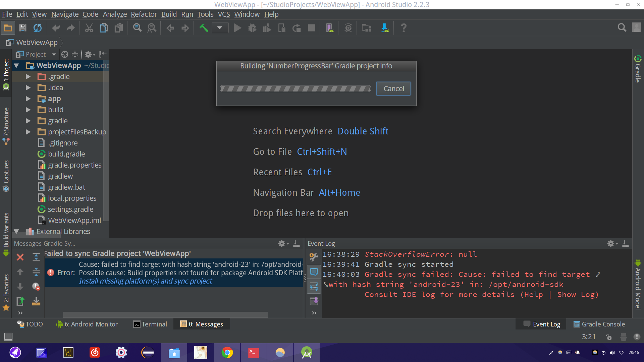The image size is (644, 362).
Task: Open the AVD Manager toolbar icon
Action: [330, 28]
